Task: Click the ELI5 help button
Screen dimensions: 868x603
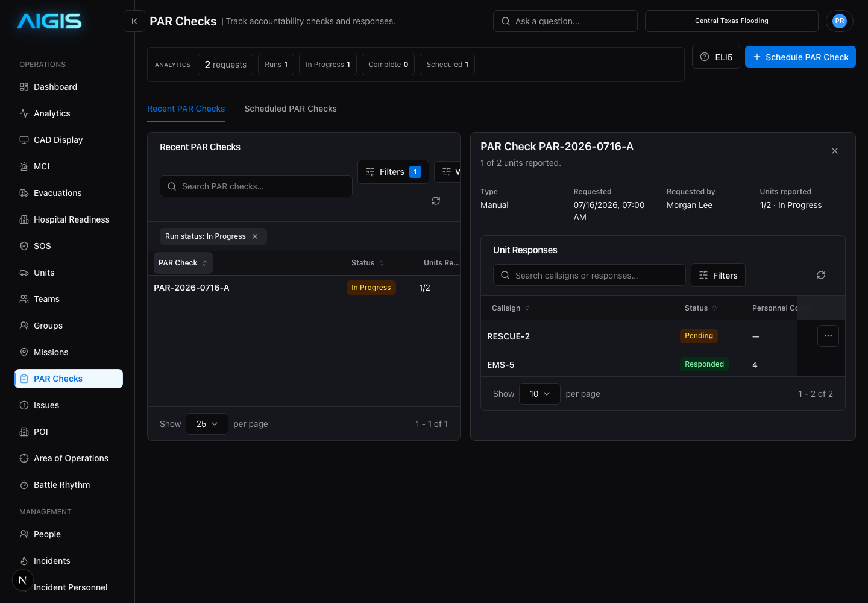Action: pyautogui.click(x=716, y=57)
